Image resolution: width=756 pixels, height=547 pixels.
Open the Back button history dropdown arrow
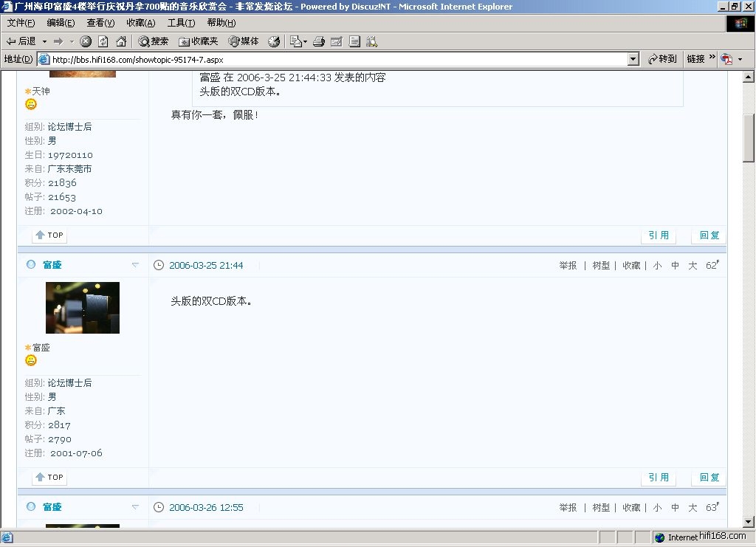[44, 41]
